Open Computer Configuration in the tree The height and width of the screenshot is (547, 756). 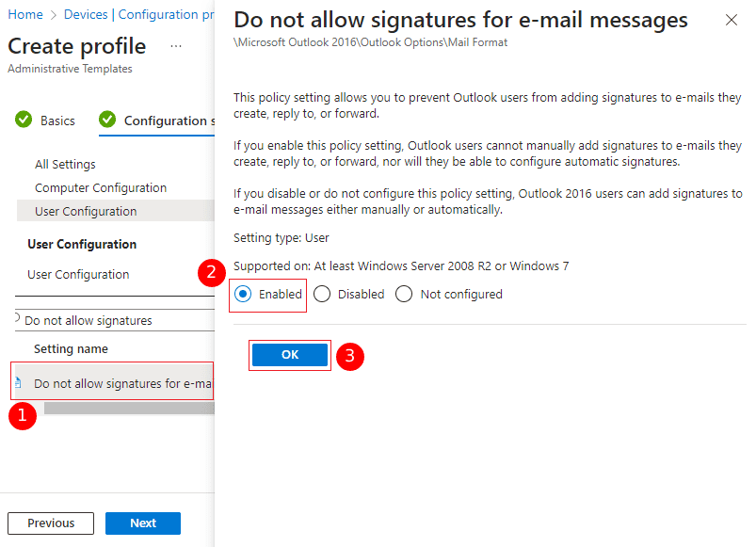[101, 187]
